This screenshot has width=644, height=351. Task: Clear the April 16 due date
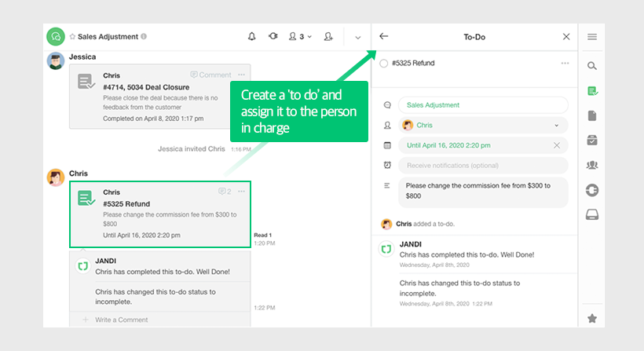tap(557, 145)
